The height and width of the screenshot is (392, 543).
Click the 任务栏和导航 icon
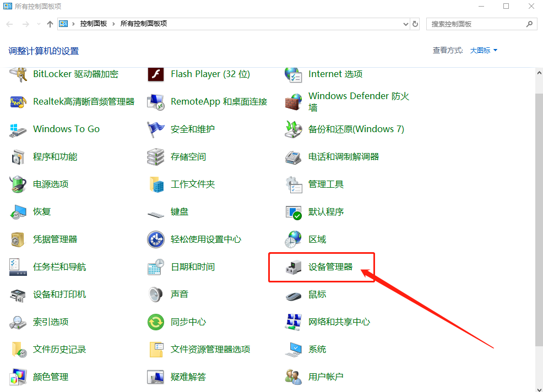18,267
